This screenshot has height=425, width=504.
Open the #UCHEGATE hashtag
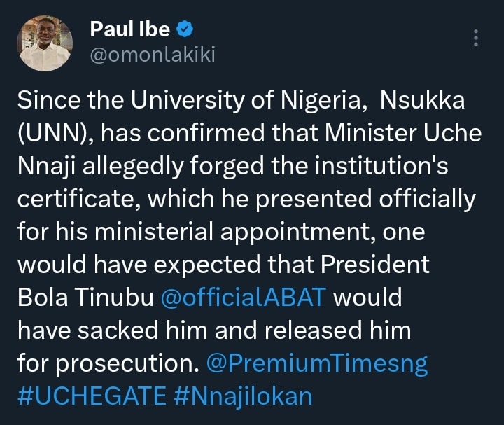click(x=90, y=396)
